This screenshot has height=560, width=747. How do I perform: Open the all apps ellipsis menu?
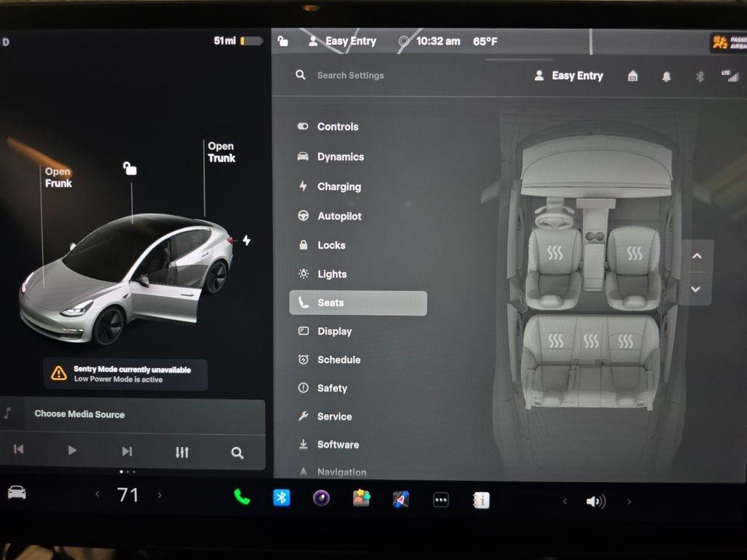[441, 499]
